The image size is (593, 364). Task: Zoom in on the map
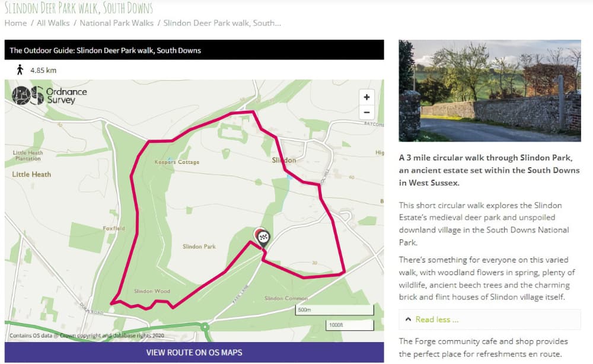pos(366,97)
